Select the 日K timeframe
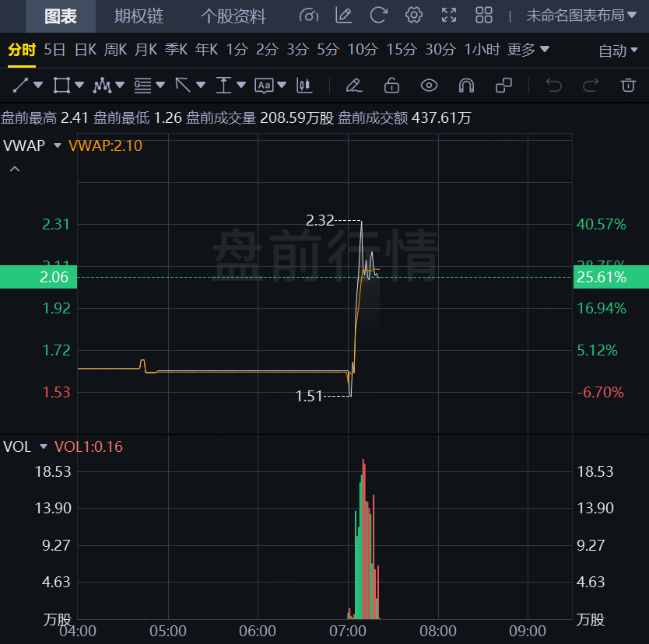The width and height of the screenshot is (649, 644). click(x=85, y=50)
